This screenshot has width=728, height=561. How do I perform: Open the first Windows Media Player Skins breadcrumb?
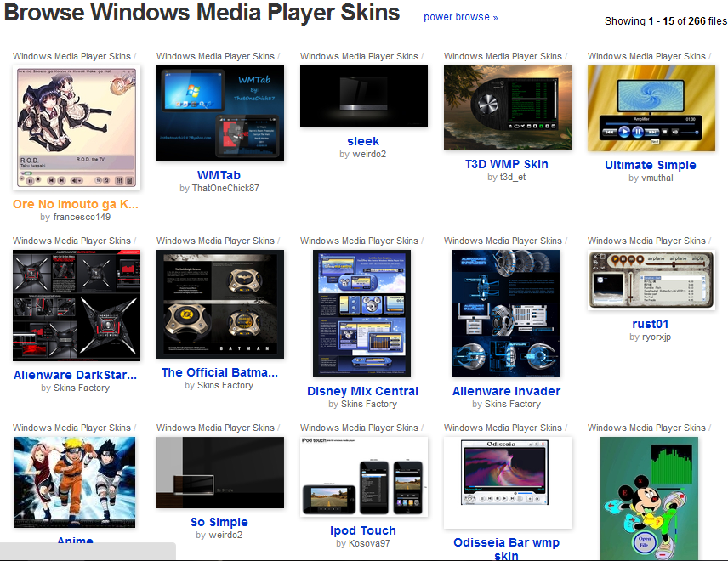[72, 56]
